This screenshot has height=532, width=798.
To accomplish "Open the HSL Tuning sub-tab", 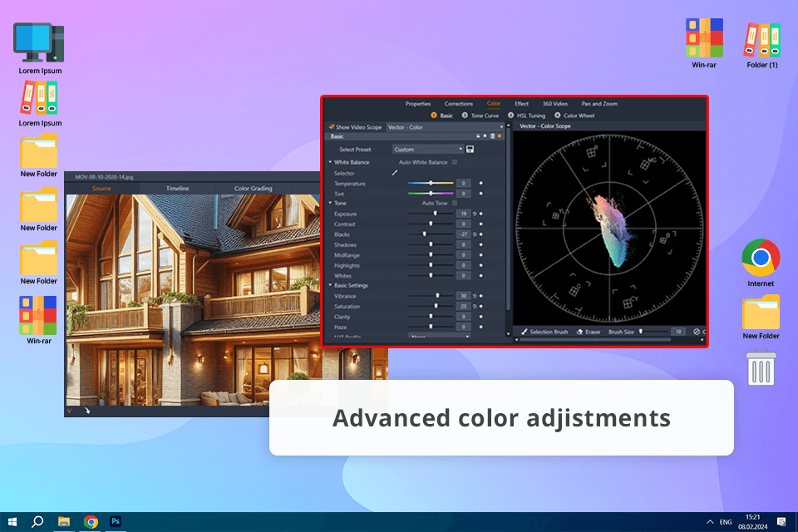I will tap(526, 116).
